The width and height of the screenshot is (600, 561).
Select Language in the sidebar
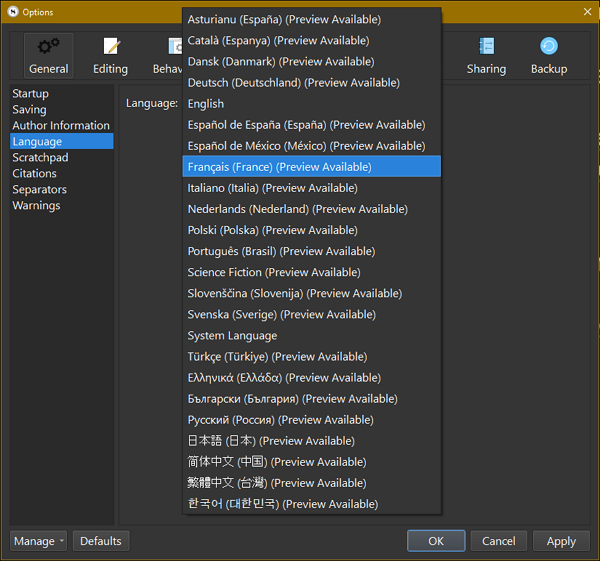click(62, 141)
